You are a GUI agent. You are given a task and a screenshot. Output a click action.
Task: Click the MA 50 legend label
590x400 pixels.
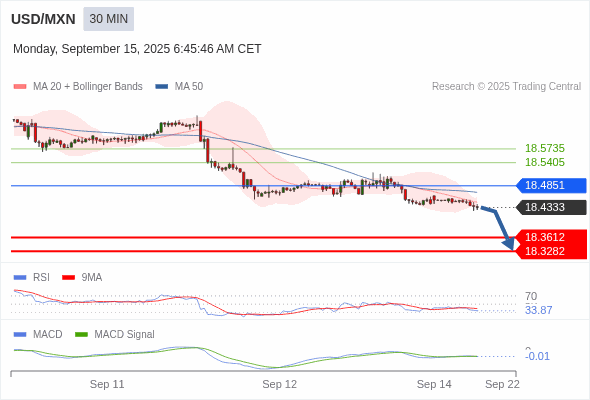tap(189, 87)
